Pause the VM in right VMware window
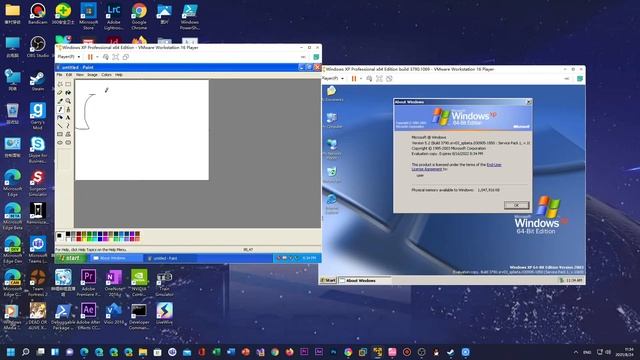 click(x=354, y=79)
